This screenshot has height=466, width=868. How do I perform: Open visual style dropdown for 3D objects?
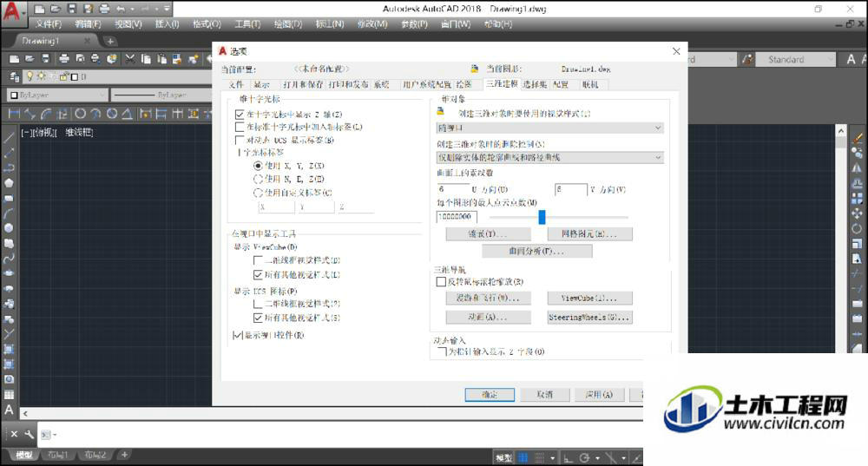(x=549, y=128)
